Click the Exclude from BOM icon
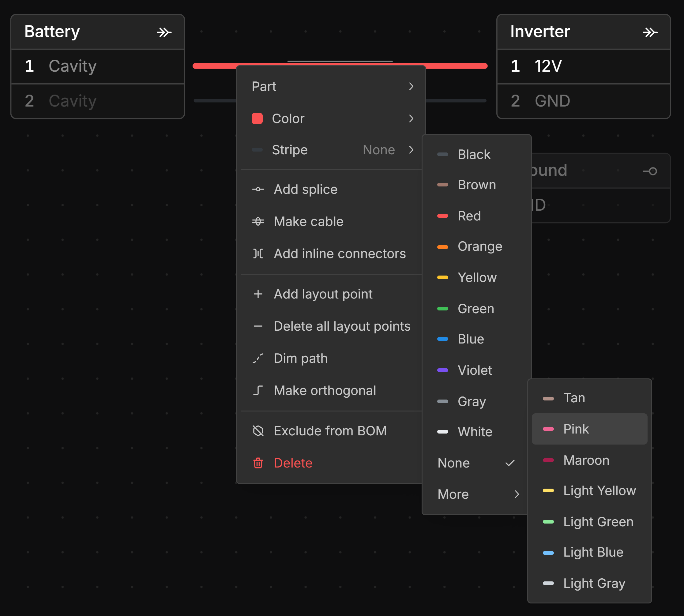The height and width of the screenshot is (616, 684). pyautogui.click(x=258, y=430)
